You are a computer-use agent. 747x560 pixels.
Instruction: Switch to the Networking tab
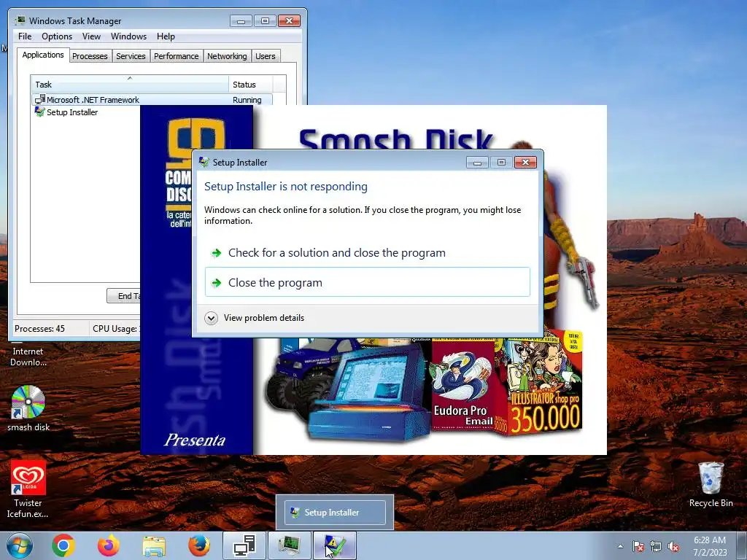227,56
